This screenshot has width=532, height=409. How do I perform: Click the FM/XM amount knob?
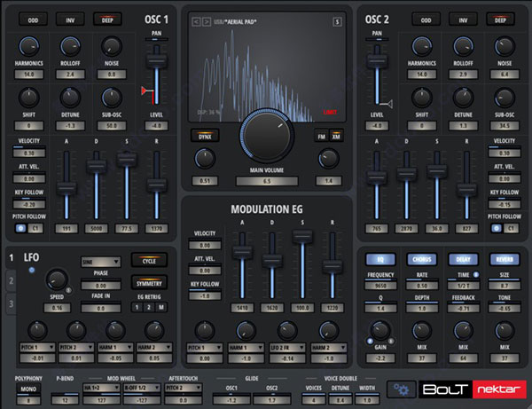pyautogui.click(x=328, y=159)
